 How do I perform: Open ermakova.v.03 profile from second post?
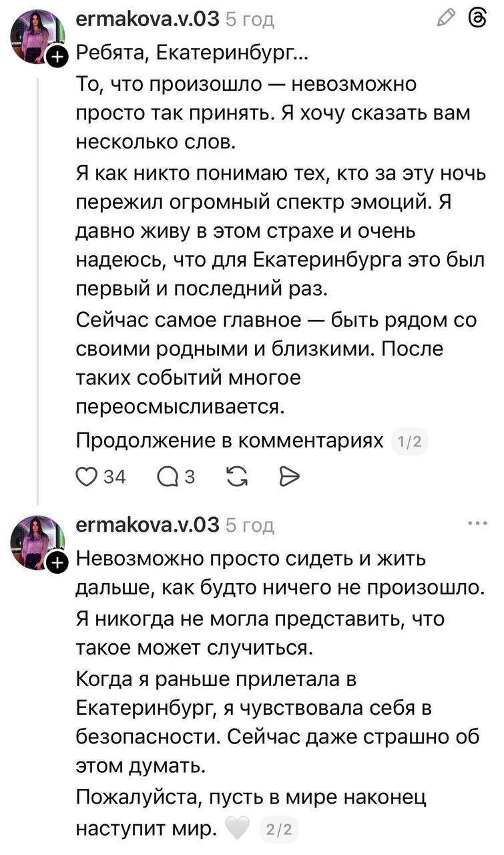click(x=148, y=525)
